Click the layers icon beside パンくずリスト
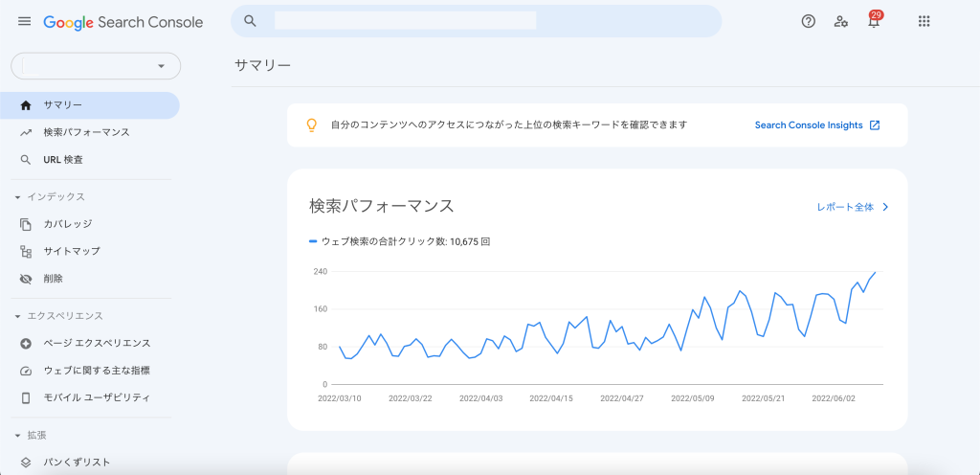 [26, 463]
